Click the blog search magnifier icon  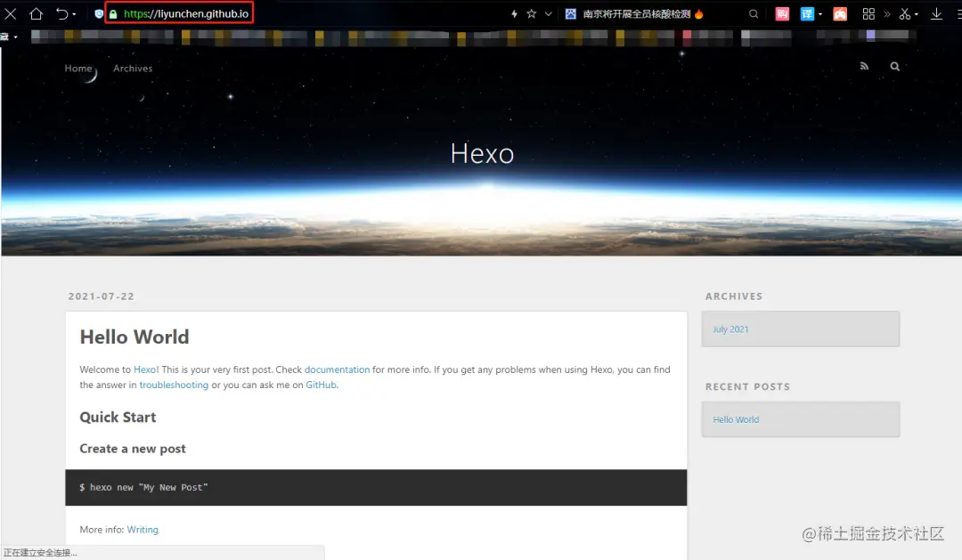coord(895,66)
